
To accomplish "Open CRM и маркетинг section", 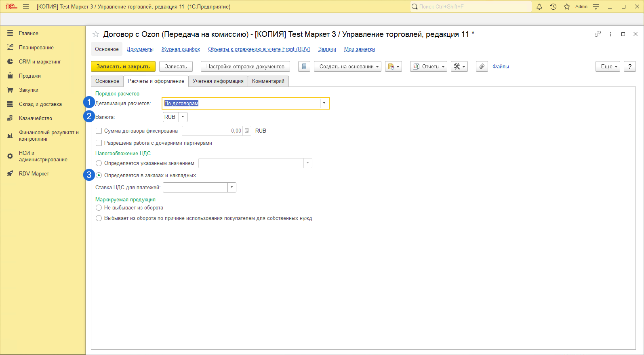I will click(x=43, y=62).
